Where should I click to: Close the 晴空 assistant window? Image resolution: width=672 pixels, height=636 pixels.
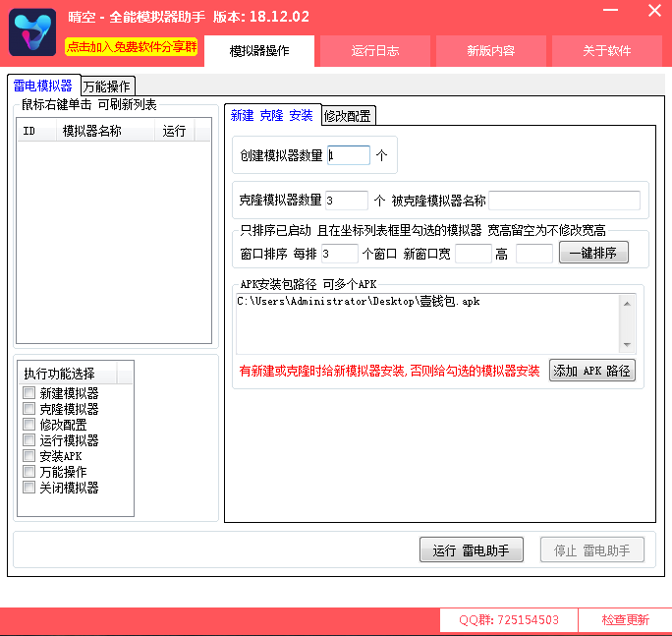(654, 10)
